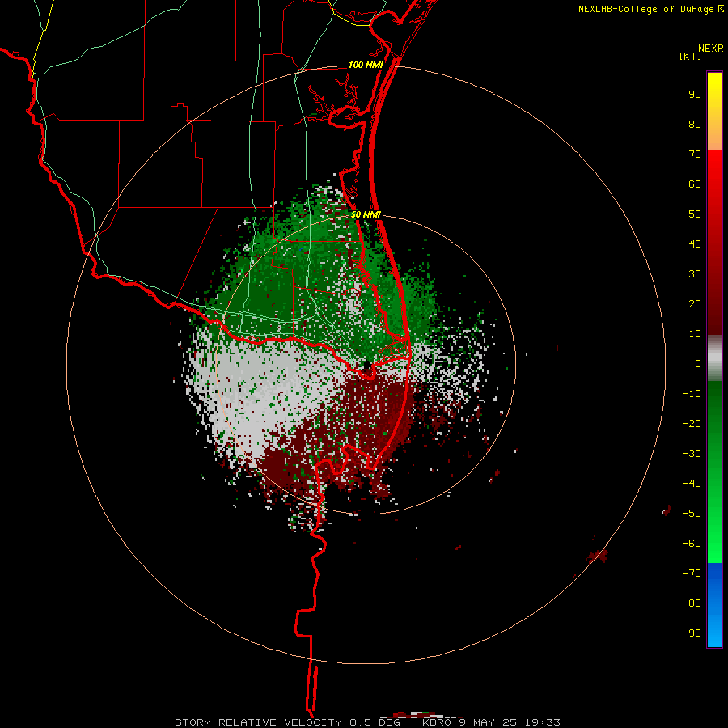The height and width of the screenshot is (728, 728).
Task: Click the STORM RELATIVE VELOCITY caption text
Action: [x=260, y=722]
